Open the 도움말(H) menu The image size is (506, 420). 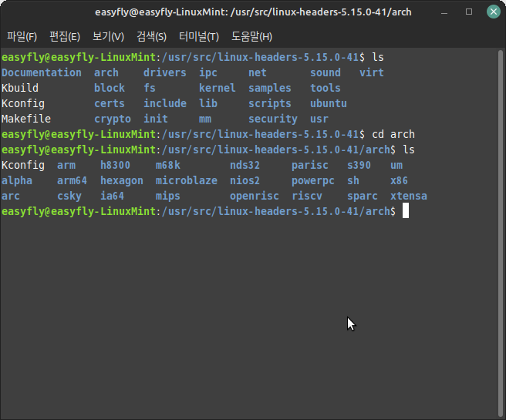251,36
